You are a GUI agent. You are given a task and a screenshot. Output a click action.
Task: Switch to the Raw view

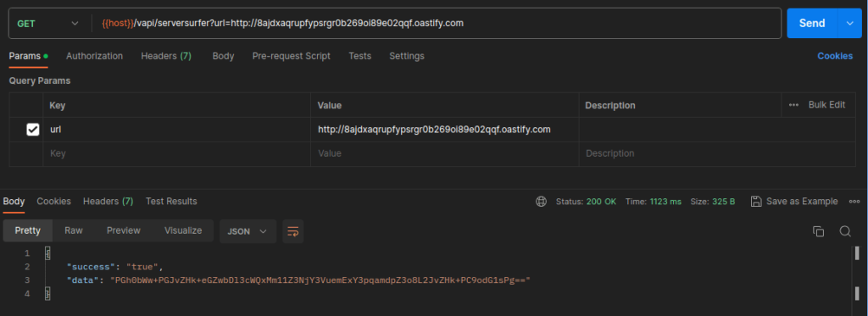pos(74,230)
